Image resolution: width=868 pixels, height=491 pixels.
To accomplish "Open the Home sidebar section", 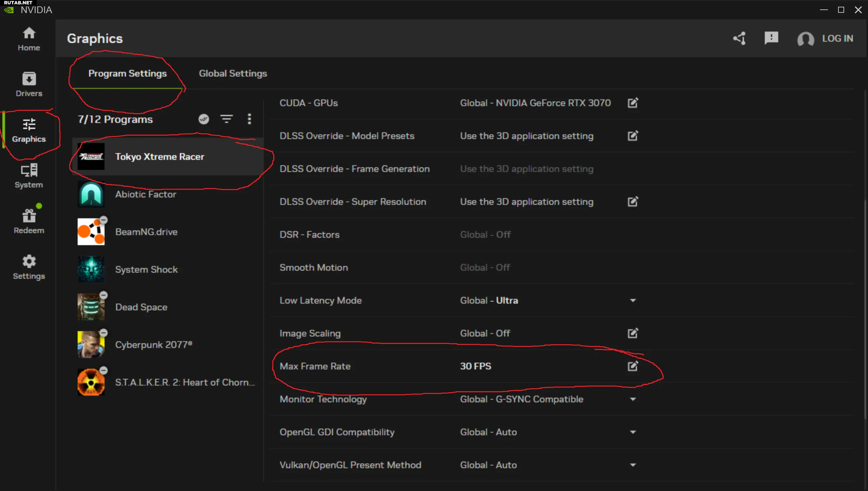I will tap(29, 39).
